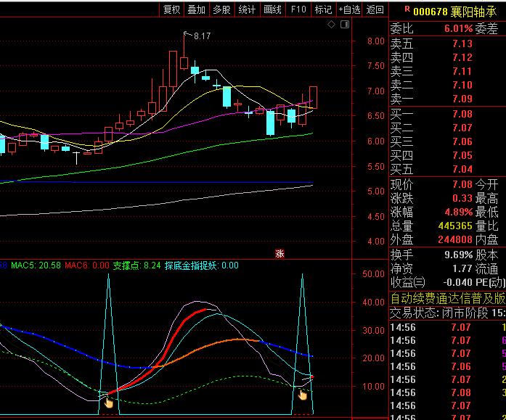Click 返回 to go back
Screen dimensions: 506x420
(375, 9)
